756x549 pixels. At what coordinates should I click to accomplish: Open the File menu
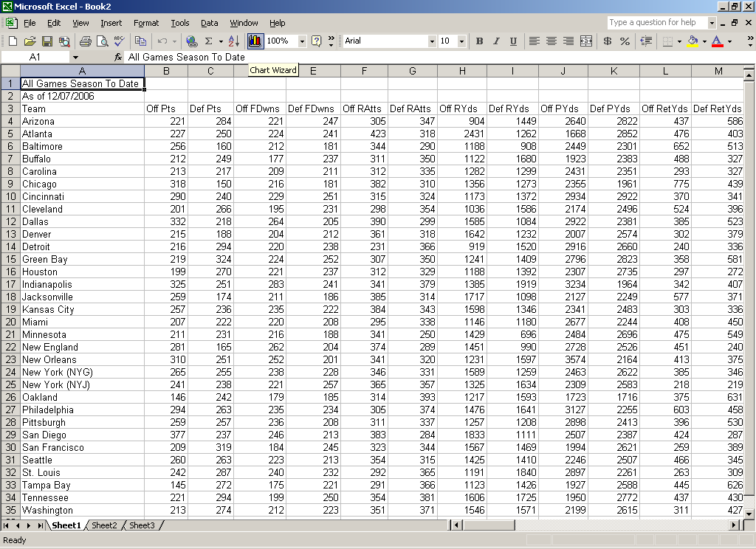30,23
